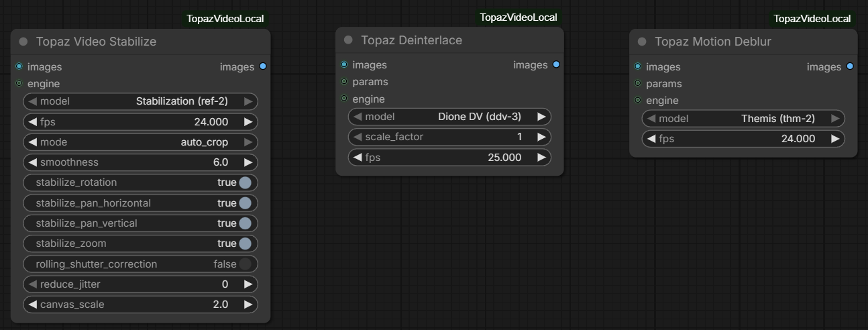Toggle stabilize_pan_horizontal switch
Image resolution: width=868 pixels, height=330 pixels.
245,203
